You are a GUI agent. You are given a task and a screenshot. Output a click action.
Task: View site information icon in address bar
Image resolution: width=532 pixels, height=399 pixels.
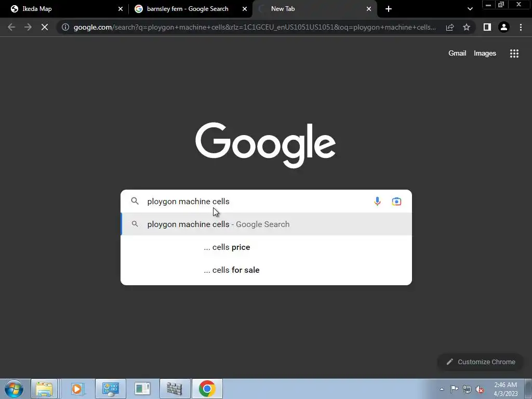tap(65, 27)
